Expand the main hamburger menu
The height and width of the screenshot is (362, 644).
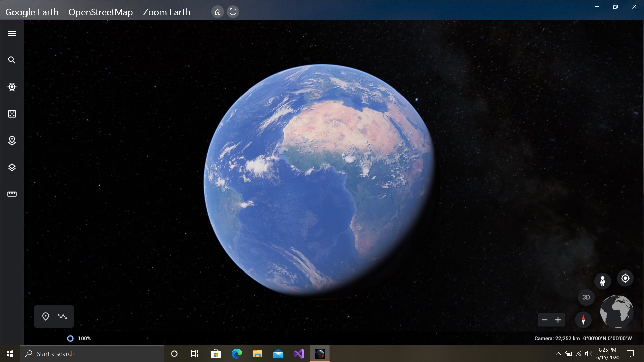[x=12, y=33]
